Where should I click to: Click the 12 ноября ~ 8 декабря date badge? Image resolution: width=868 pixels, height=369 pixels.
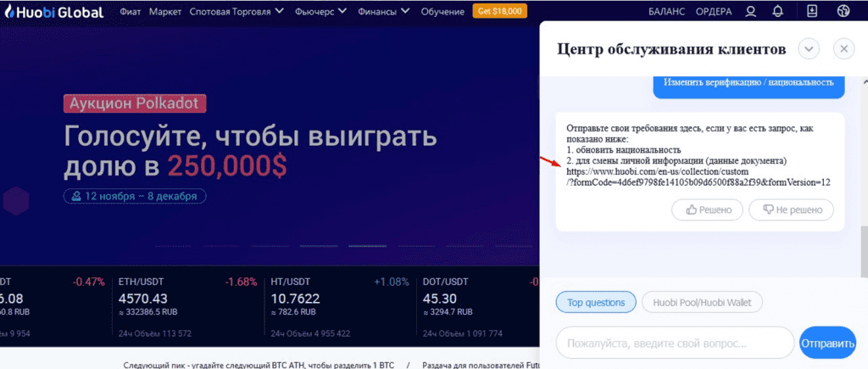pyautogui.click(x=135, y=196)
